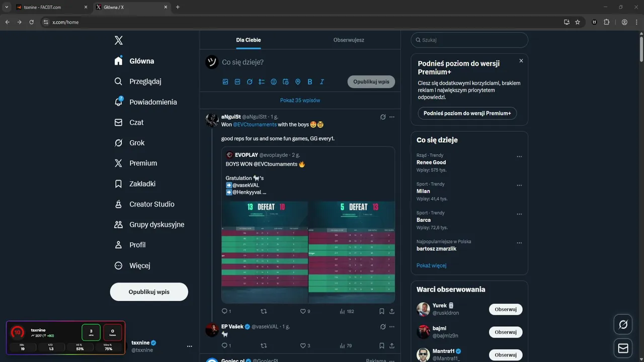Add image media to post
The image size is (644, 362).
point(225,81)
